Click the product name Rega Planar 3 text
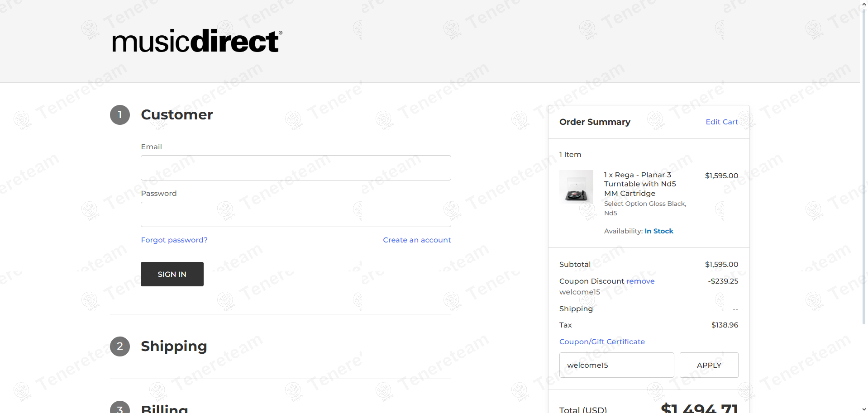The width and height of the screenshot is (868, 413). (640, 184)
